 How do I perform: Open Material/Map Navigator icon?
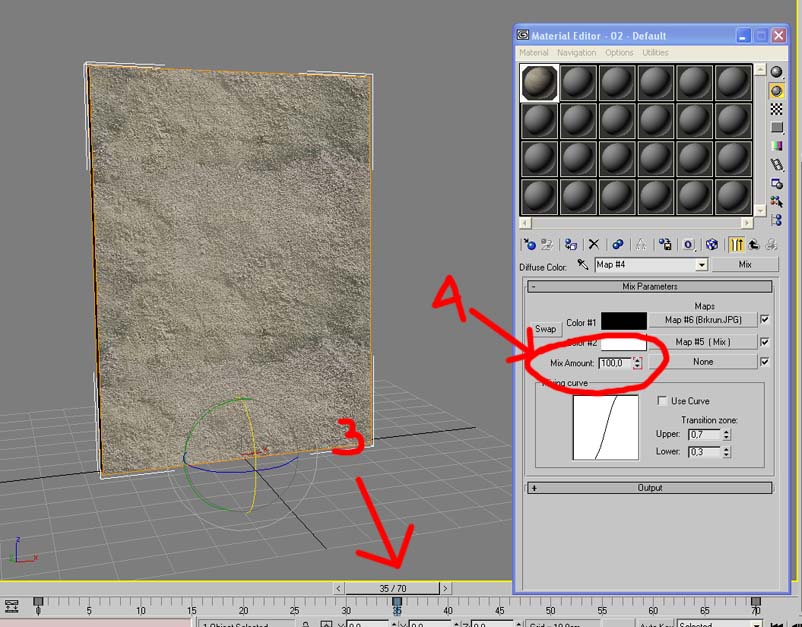776,220
